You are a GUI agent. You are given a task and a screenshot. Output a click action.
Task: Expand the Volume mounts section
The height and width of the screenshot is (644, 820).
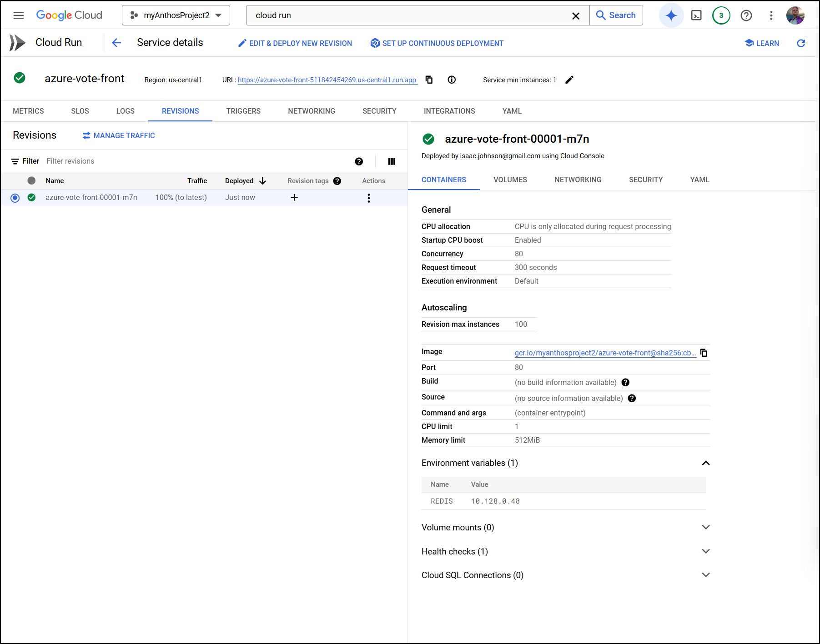(x=706, y=527)
